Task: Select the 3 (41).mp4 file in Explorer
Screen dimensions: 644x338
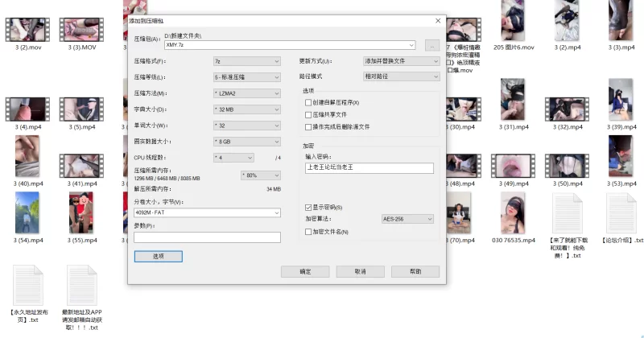Action: pos(82,166)
